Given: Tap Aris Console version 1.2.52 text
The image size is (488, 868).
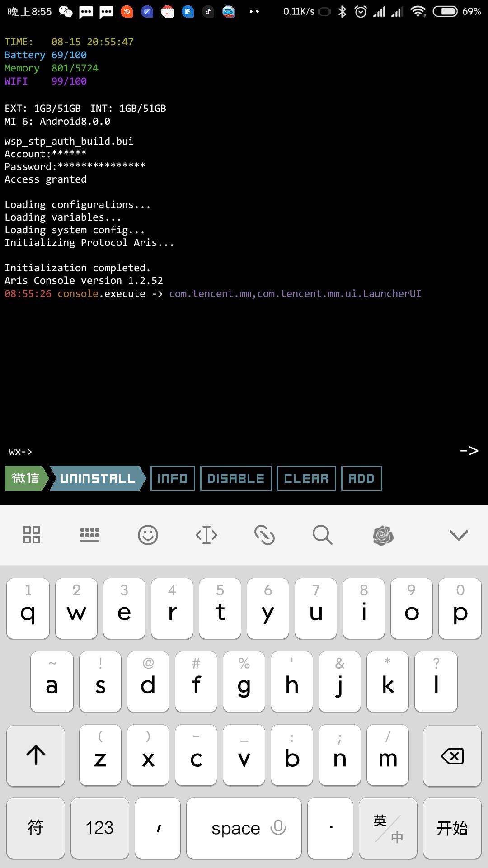Looking at the screenshot, I should point(84,281).
